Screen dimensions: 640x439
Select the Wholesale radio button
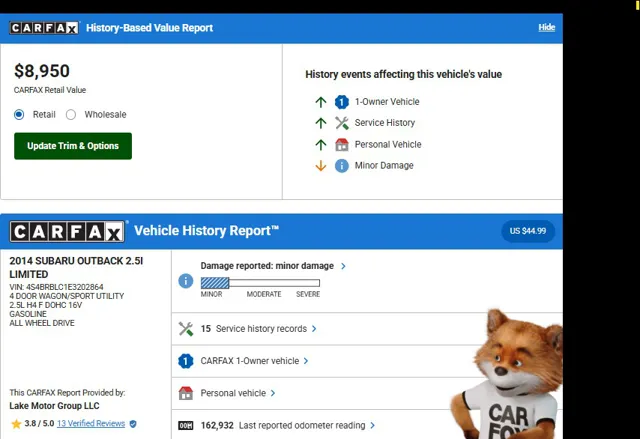(x=71, y=115)
